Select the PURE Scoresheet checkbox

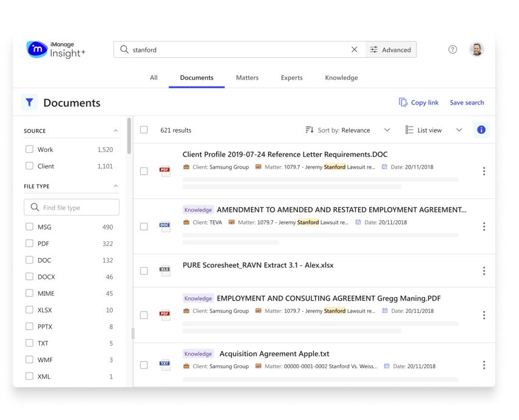144,270
